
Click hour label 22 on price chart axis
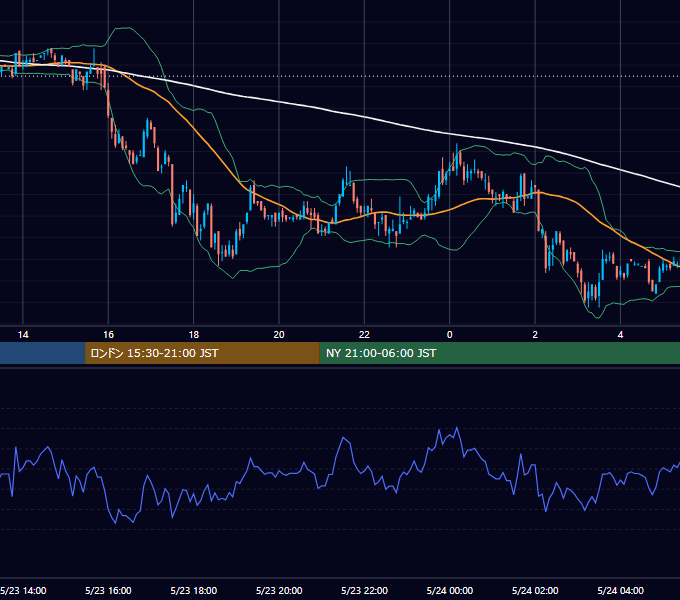click(x=364, y=335)
